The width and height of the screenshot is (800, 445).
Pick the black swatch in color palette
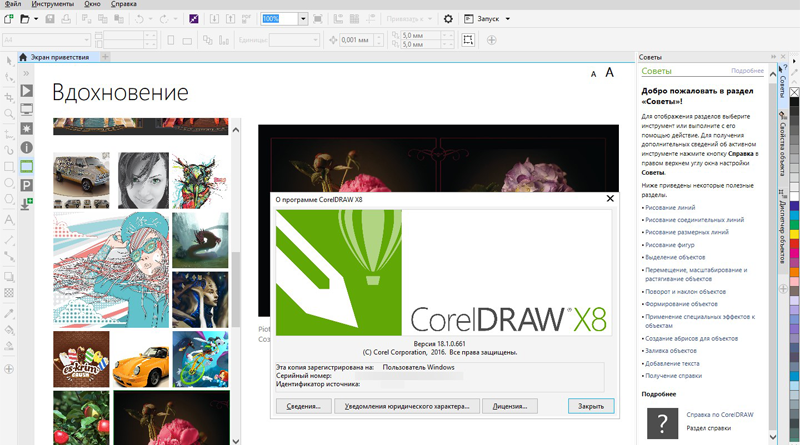point(794,102)
